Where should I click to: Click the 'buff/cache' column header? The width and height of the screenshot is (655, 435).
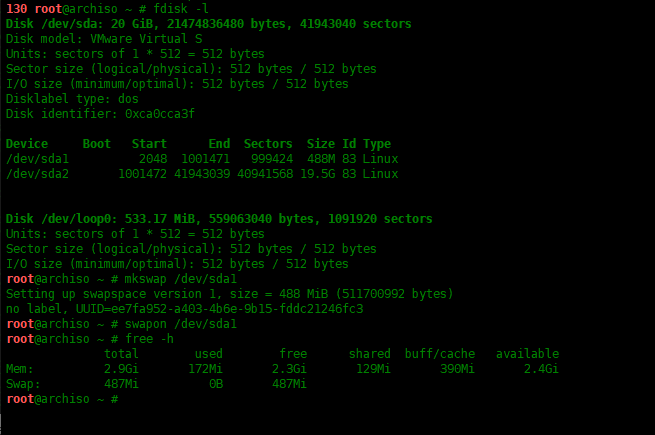[x=440, y=354]
